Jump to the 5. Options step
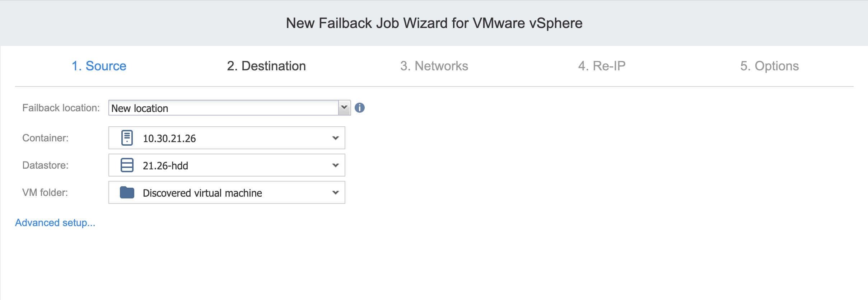Image resolution: width=868 pixels, height=300 pixels. [x=769, y=66]
